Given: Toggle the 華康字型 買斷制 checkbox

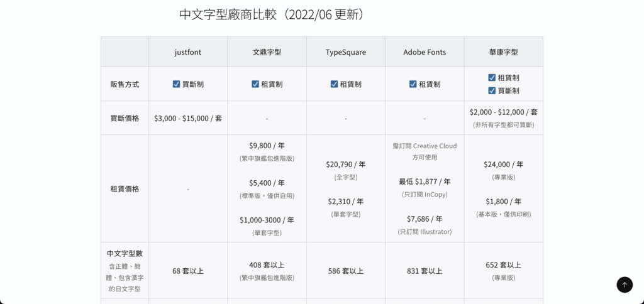Looking at the screenshot, I should click(x=492, y=90).
